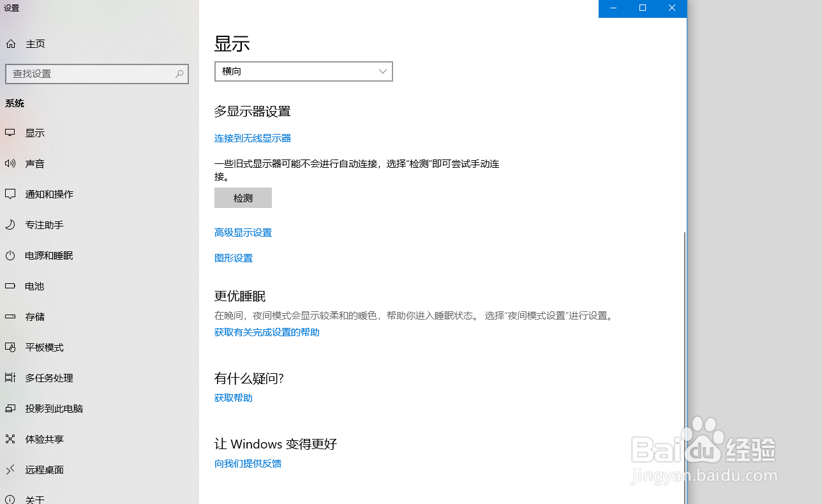Click 获取有关完成设置的帮助 link

(x=267, y=332)
